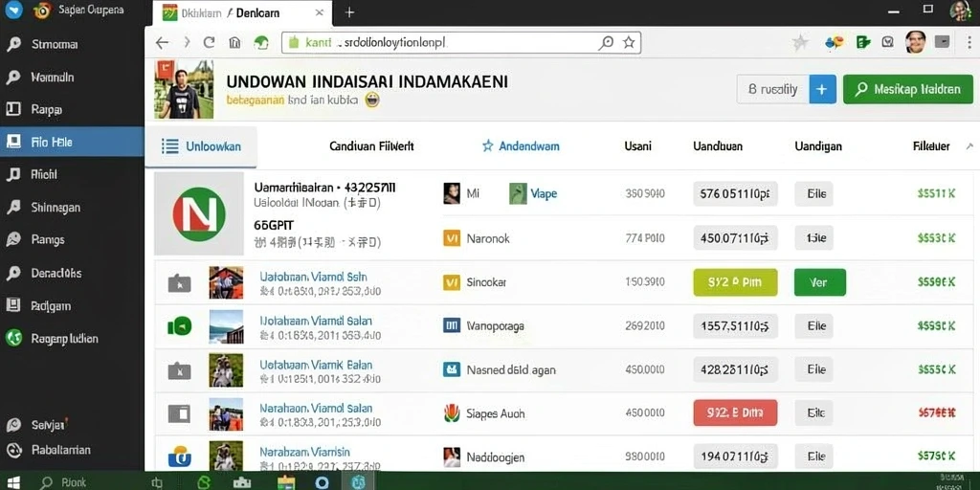Image resolution: width=980 pixels, height=490 pixels.
Task: Click the Uandigan column header
Action: tap(818, 146)
